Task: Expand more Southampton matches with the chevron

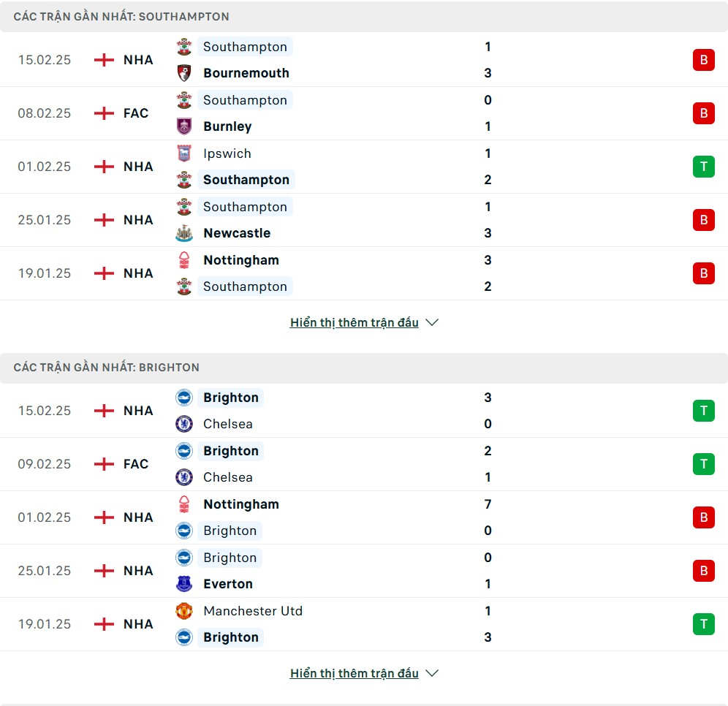Action: tap(432, 322)
